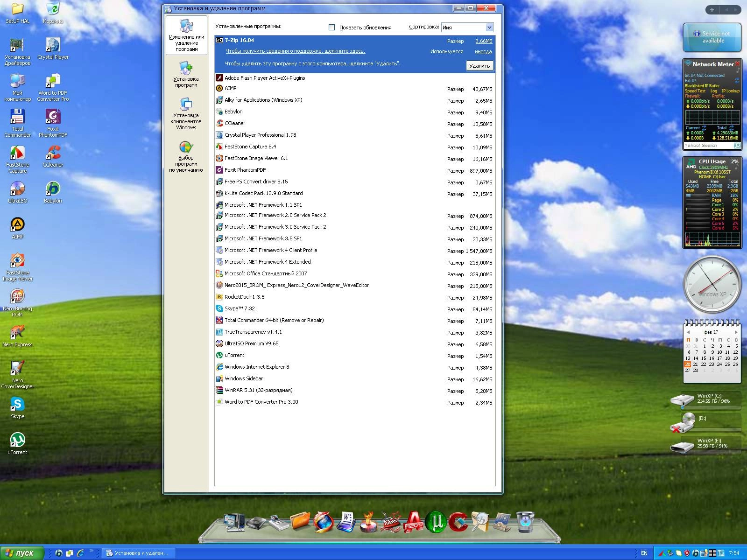Screen dimensions: 747x560
Task: Click the CCleaner icon in RocketDock
Action: 458,522
